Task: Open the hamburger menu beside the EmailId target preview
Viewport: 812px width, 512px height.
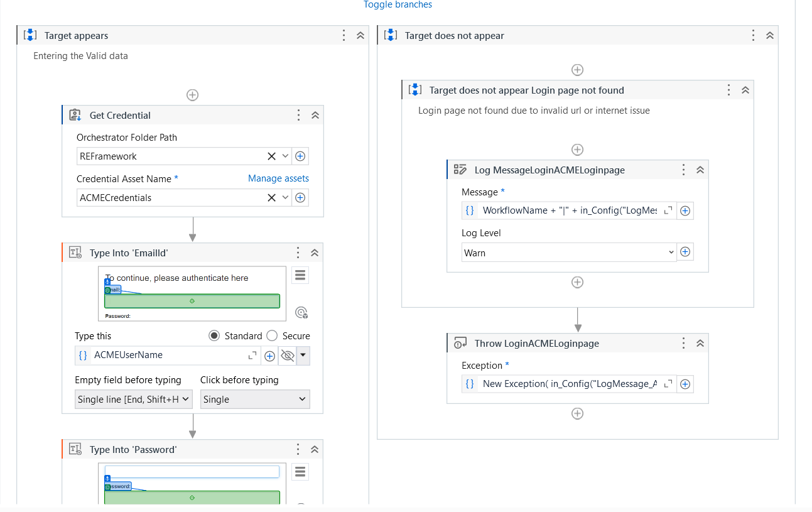Action: coord(300,275)
